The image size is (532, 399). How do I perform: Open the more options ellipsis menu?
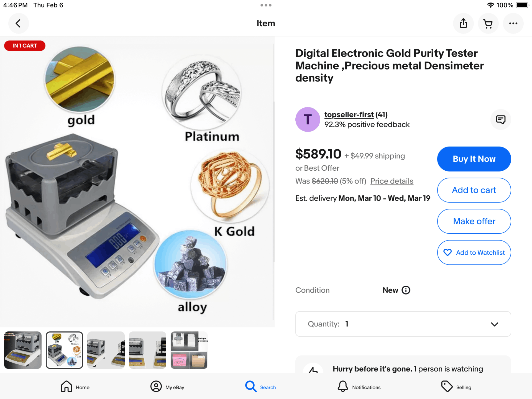click(513, 24)
